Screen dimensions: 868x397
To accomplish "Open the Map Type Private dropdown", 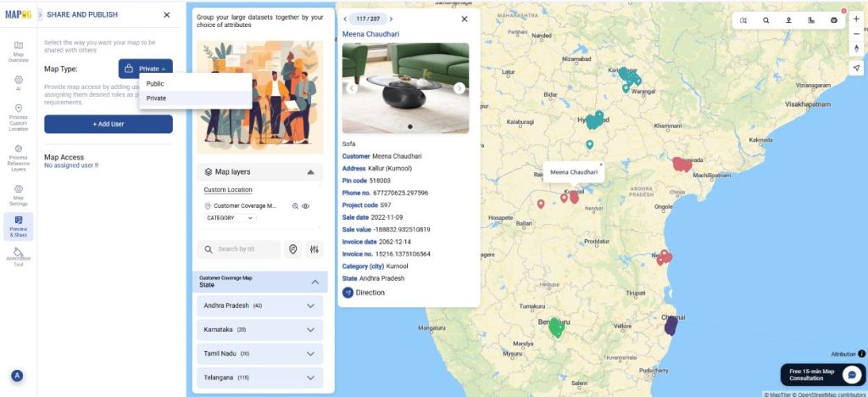I will (x=146, y=69).
